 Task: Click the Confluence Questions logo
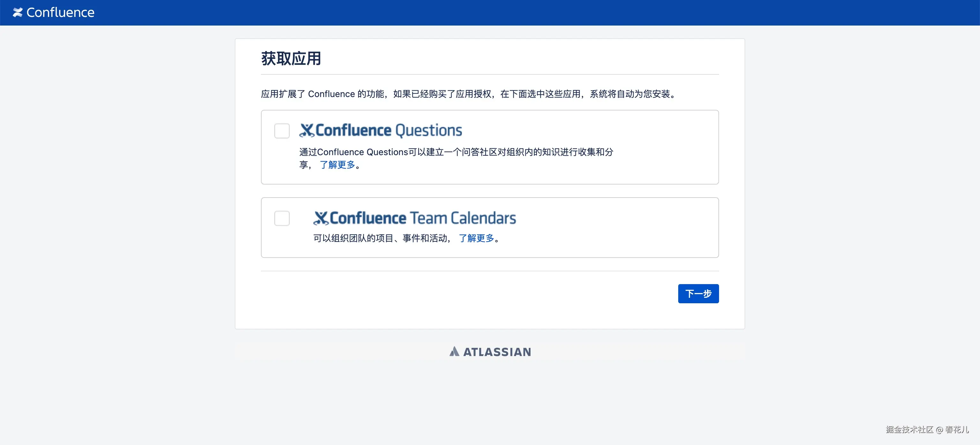click(x=381, y=130)
